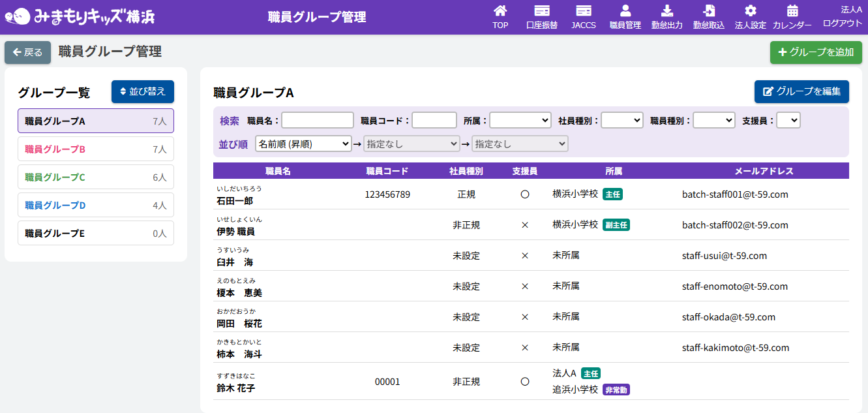The width and height of the screenshot is (868, 413).
Task: Click みまもりキッズ横浜 logo
Action: tap(80, 16)
